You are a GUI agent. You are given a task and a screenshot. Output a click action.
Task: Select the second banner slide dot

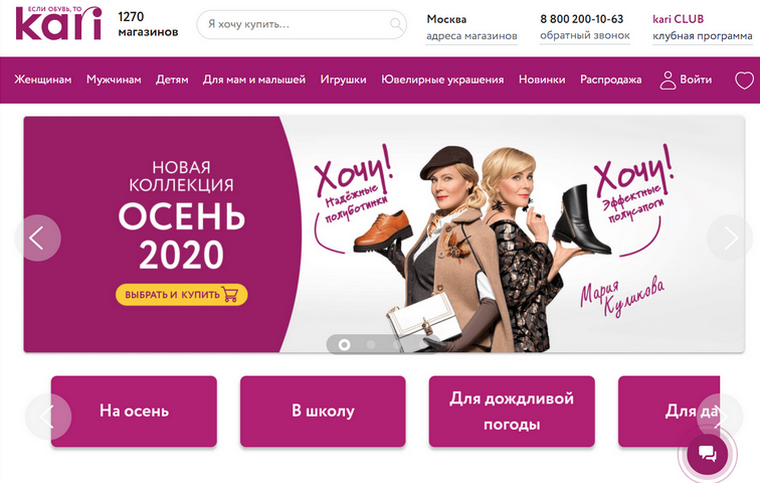pos(371,344)
